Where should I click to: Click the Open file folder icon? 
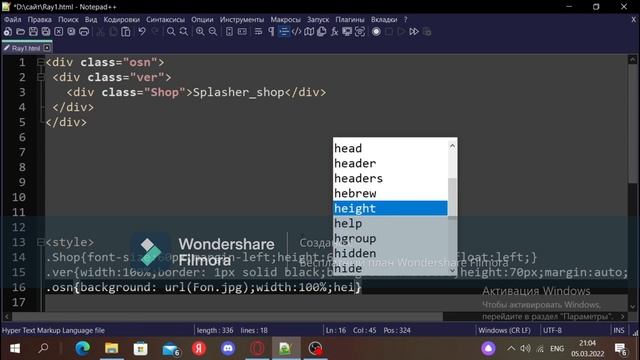click(x=20, y=31)
